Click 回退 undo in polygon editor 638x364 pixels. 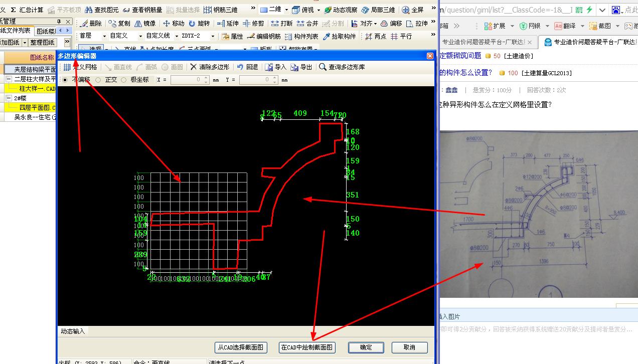(247, 67)
